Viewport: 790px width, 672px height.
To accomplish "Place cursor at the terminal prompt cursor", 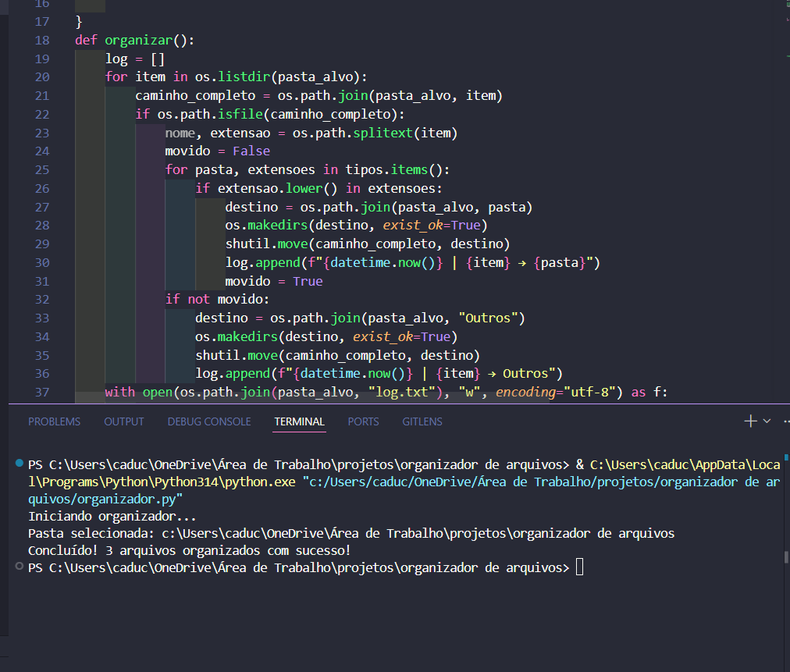I will pyautogui.click(x=579, y=567).
